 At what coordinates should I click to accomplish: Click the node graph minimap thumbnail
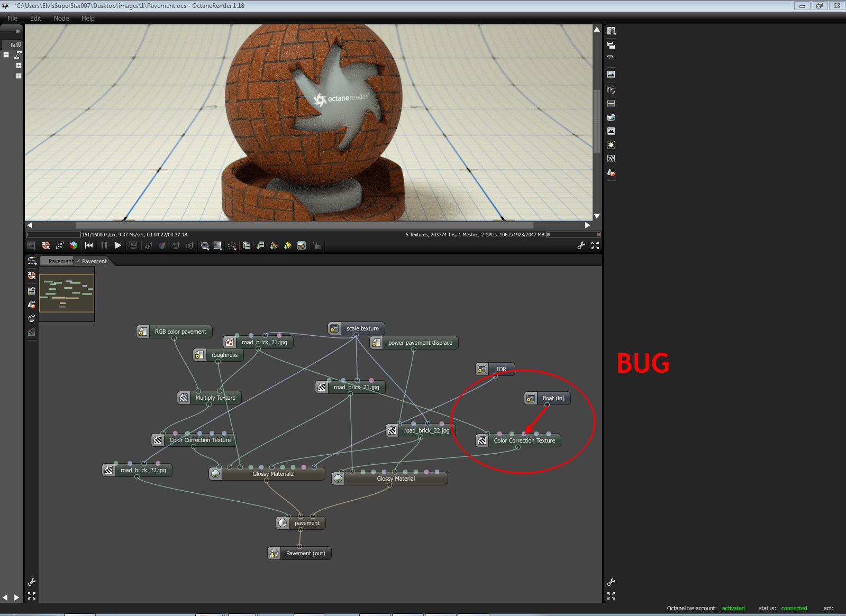pos(67,293)
